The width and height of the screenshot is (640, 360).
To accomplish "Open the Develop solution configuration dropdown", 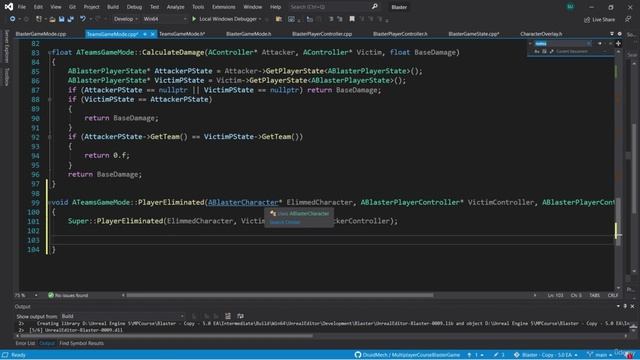I will (126, 19).
